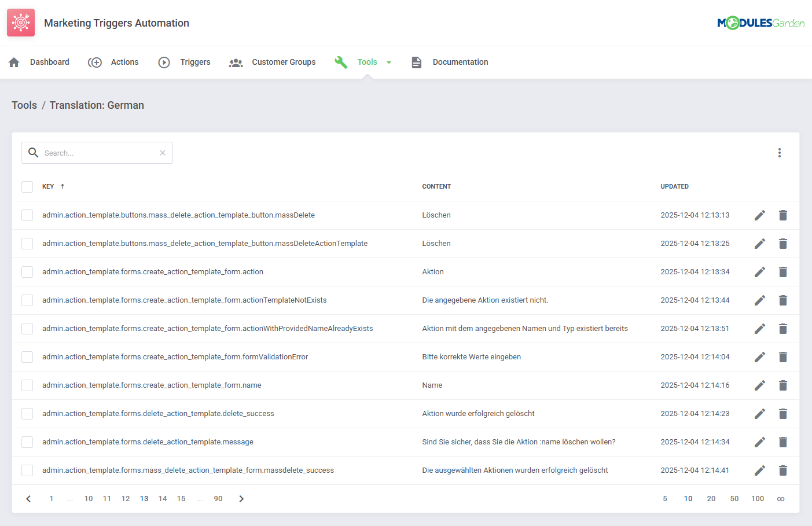Edit the translation for formValidationError using pencil icon

[x=760, y=357]
